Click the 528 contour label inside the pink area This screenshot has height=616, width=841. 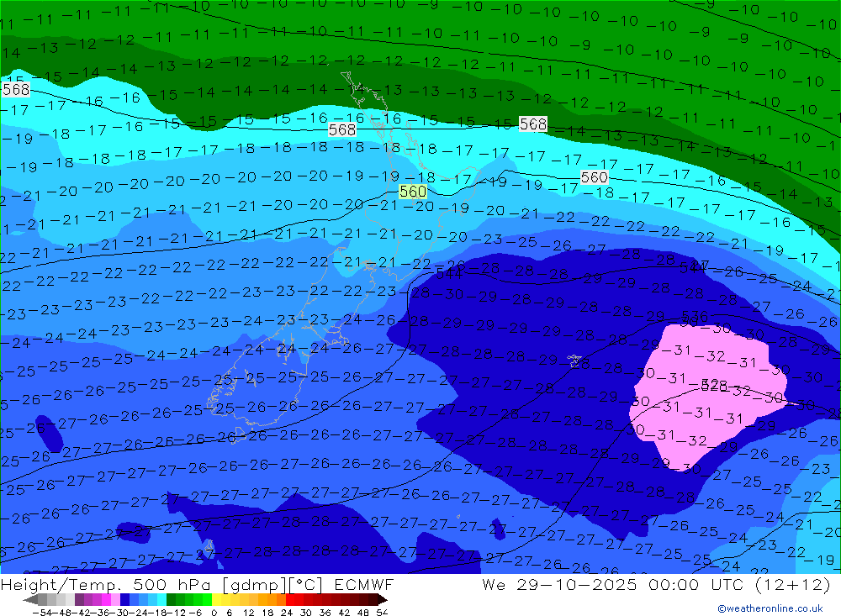[x=714, y=385]
